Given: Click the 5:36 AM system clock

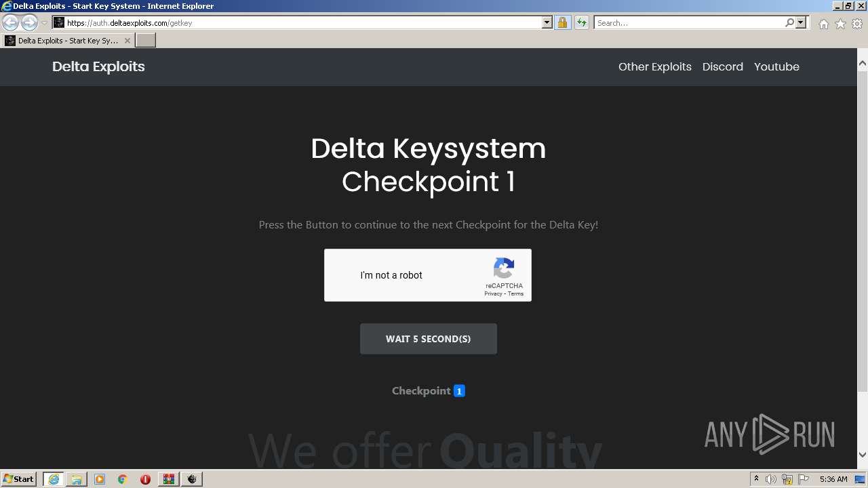Looking at the screenshot, I should click(x=833, y=479).
